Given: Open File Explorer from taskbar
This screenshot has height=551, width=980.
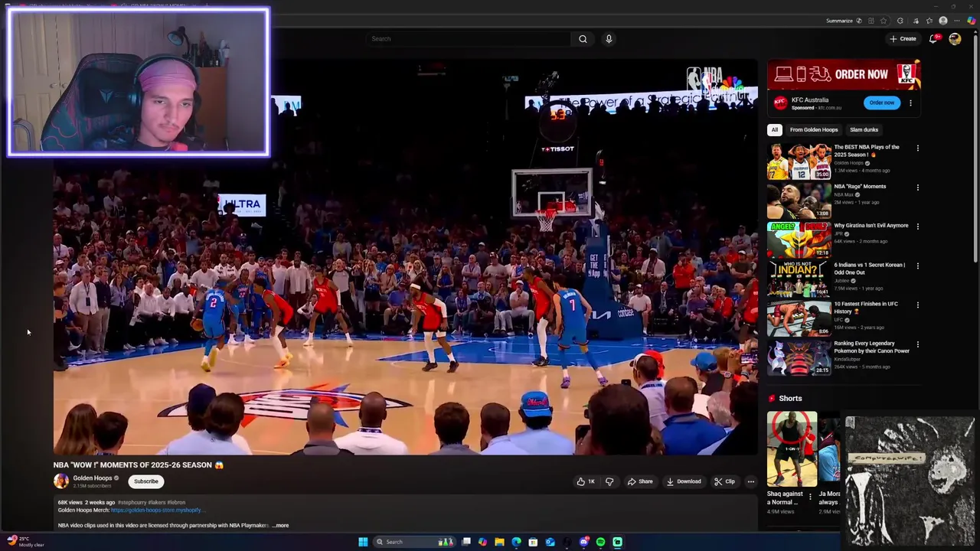Looking at the screenshot, I should (x=499, y=542).
